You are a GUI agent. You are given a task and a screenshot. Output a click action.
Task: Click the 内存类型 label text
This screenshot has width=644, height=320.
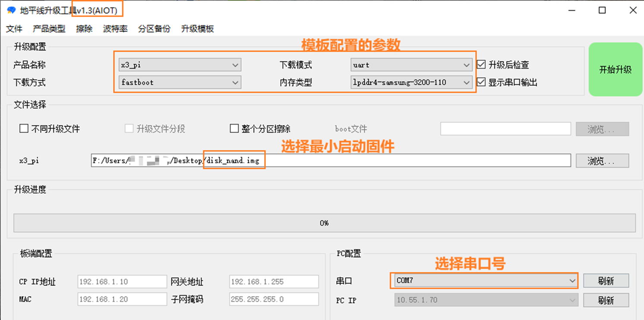[x=296, y=82]
